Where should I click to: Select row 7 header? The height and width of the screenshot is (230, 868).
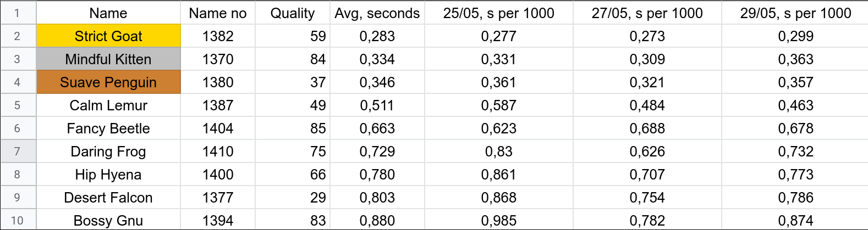point(18,152)
